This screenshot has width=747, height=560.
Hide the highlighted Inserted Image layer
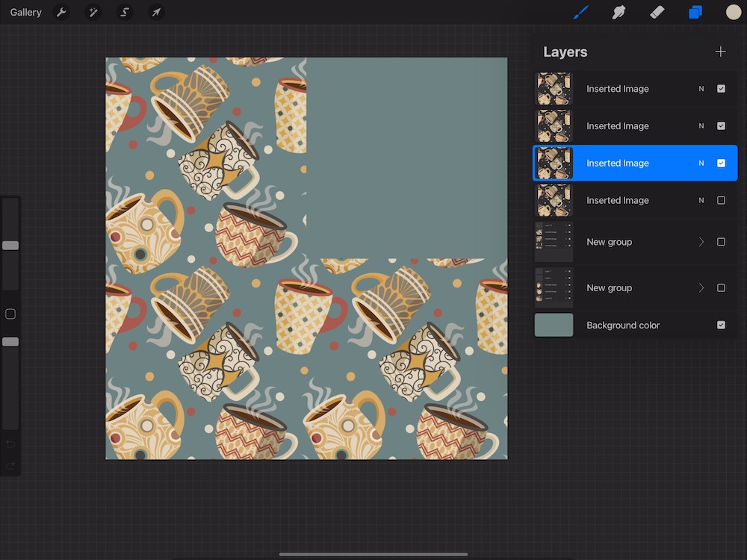pos(721,163)
